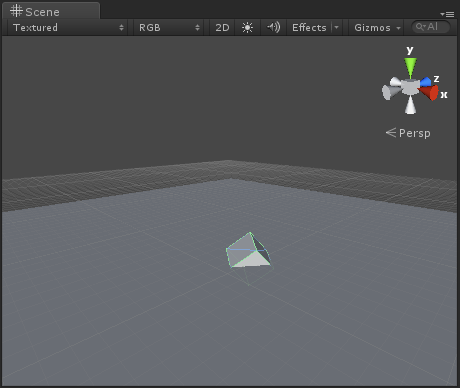Click the scene search field
460x388 pixels.
click(431, 27)
